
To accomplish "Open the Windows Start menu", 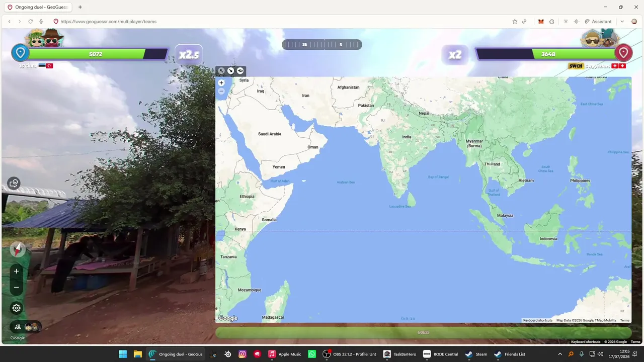I will click(123, 354).
